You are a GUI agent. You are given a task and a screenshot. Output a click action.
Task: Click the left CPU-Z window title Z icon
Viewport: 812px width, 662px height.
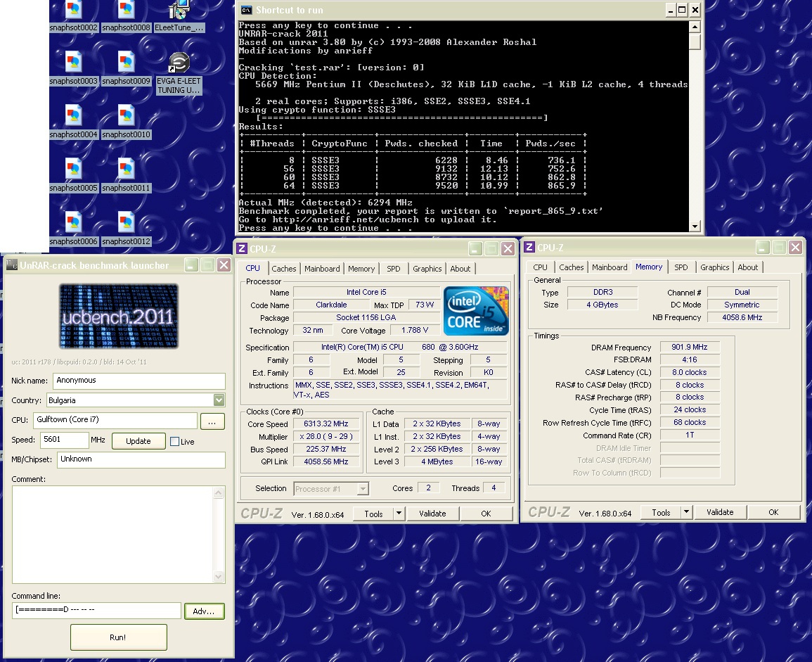tap(242, 249)
